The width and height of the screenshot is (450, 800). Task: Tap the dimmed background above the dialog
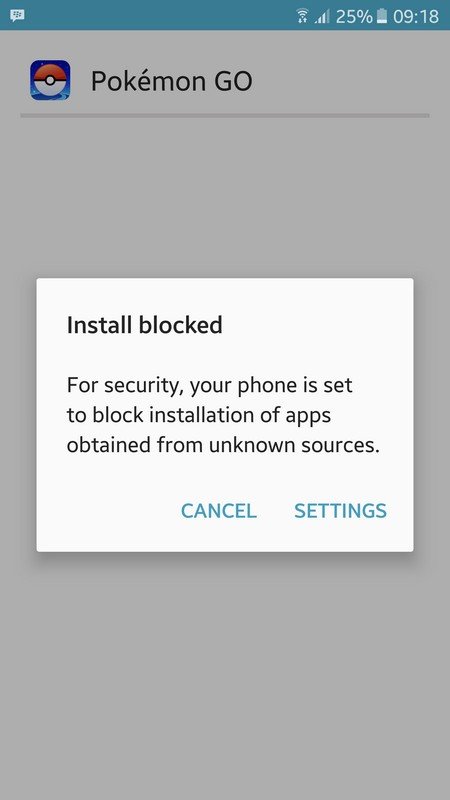224,199
